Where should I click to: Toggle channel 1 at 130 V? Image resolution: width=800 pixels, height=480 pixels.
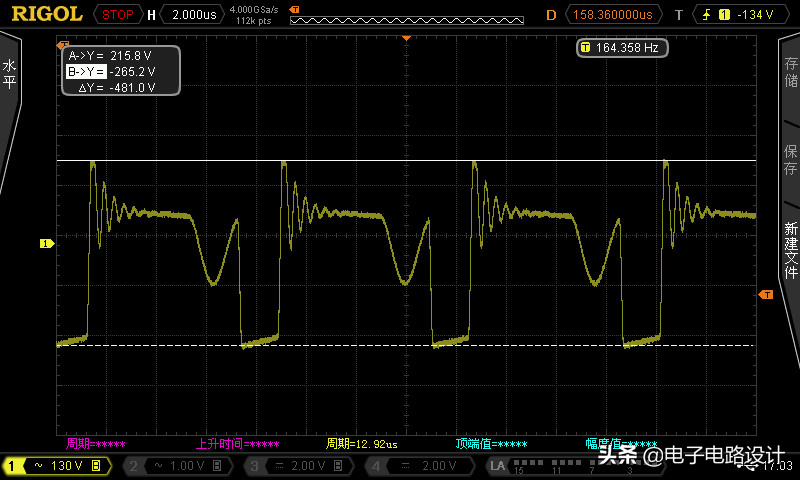(x=55, y=466)
